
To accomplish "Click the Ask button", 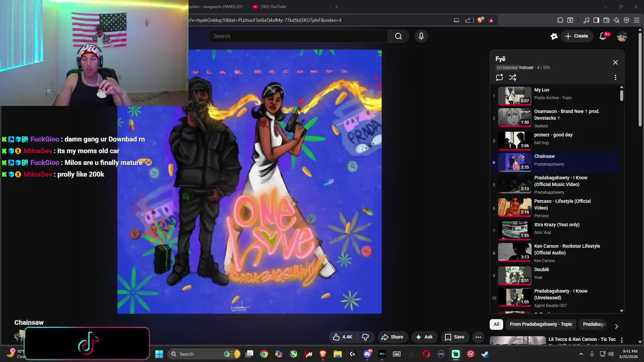I will (424, 337).
